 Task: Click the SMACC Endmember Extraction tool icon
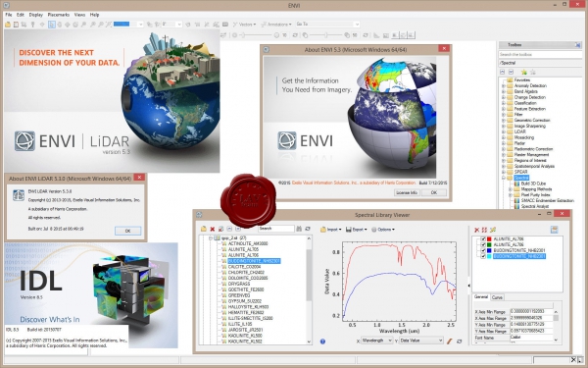(x=516, y=201)
